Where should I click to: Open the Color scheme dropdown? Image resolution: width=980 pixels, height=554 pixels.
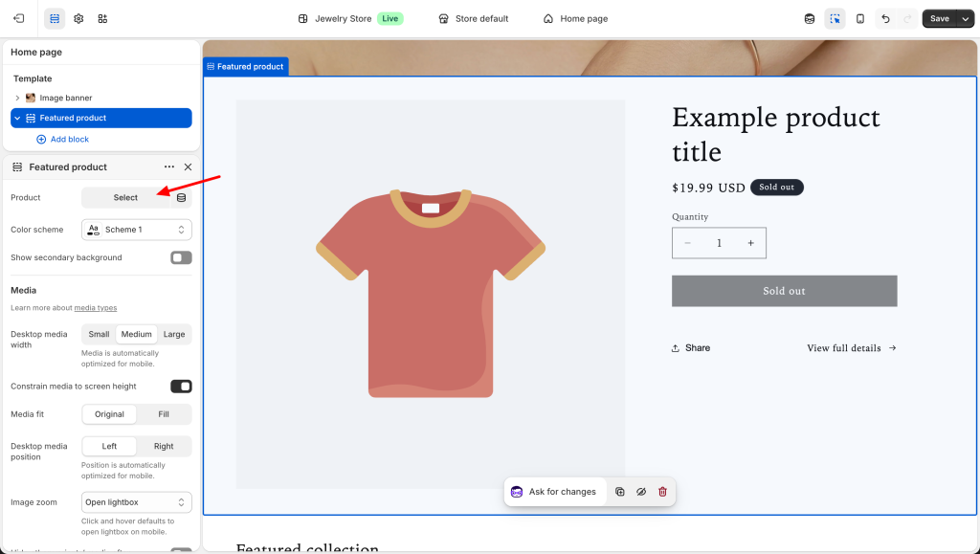136,230
